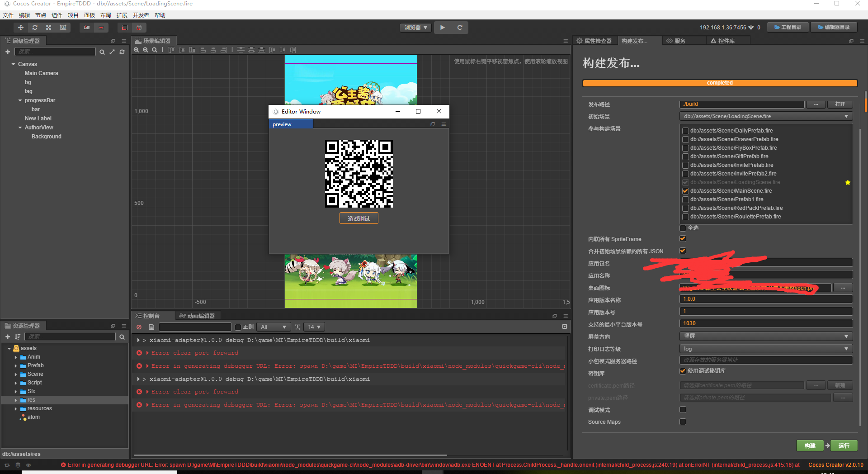Open the console log type All dropdown
This screenshot has height=474, width=868.
click(274, 327)
